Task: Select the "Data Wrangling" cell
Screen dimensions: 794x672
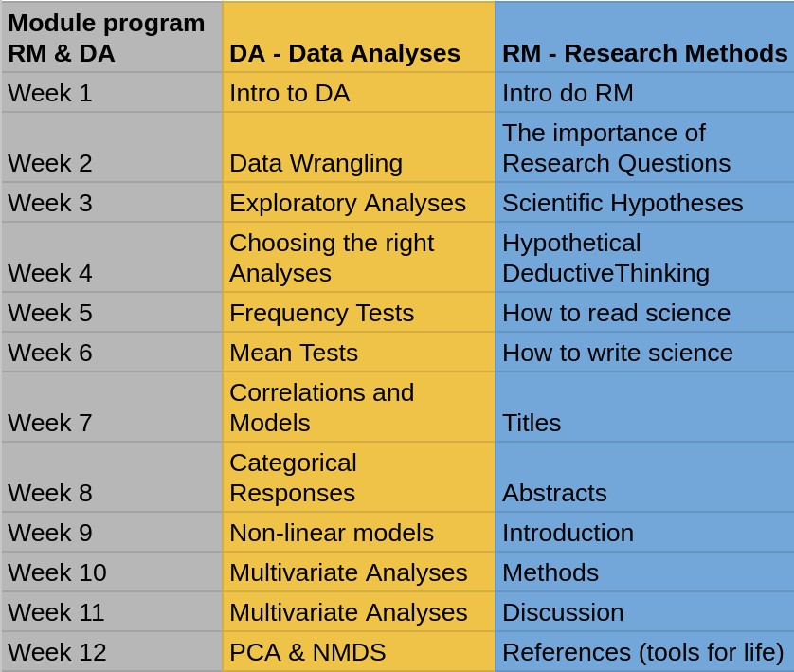Action: [358, 148]
